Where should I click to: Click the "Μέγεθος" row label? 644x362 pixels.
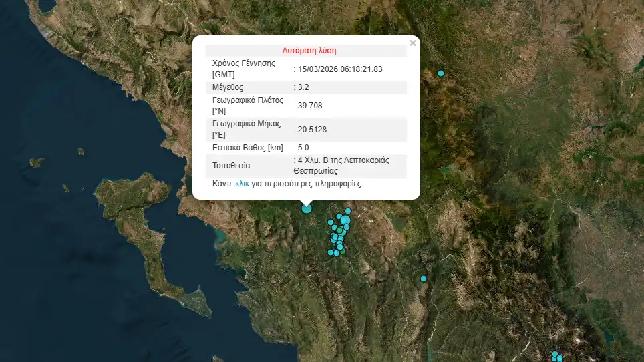click(x=227, y=87)
